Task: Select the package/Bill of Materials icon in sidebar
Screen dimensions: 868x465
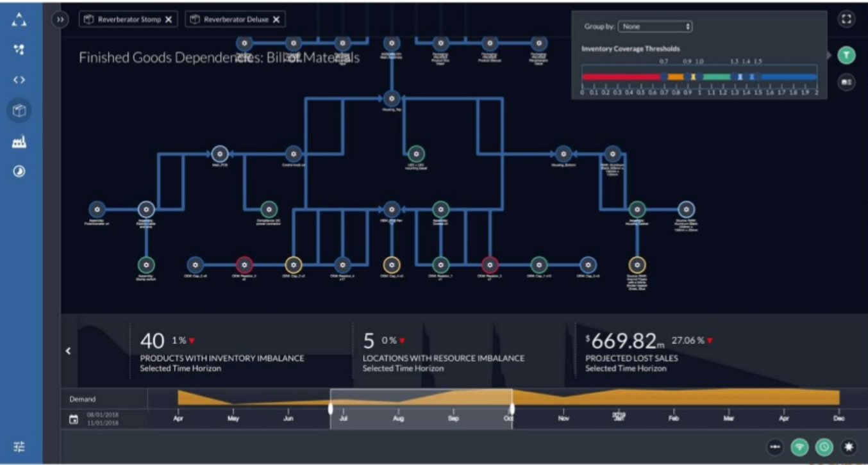Action: 19,110
